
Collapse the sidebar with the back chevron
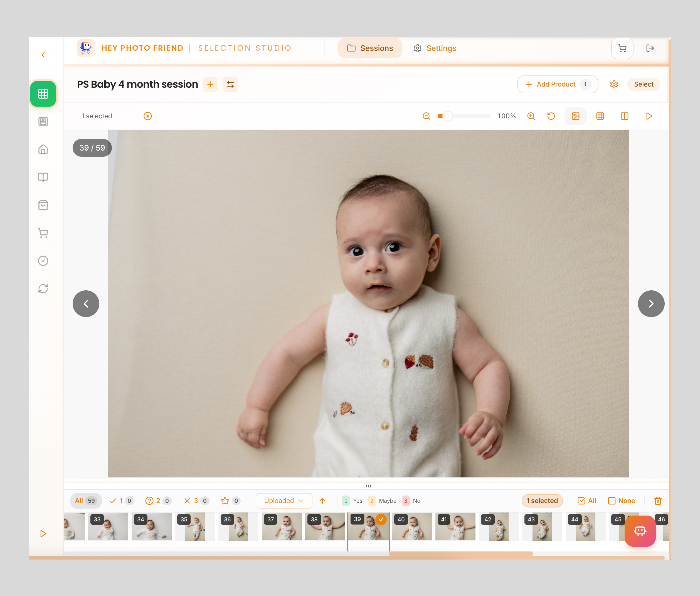[43, 55]
